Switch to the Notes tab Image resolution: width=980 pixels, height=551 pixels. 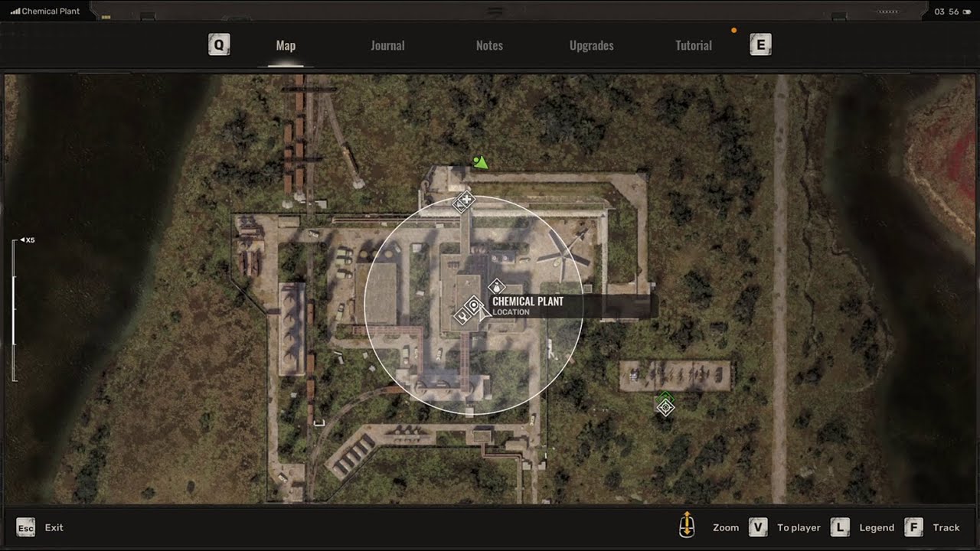tap(489, 46)
